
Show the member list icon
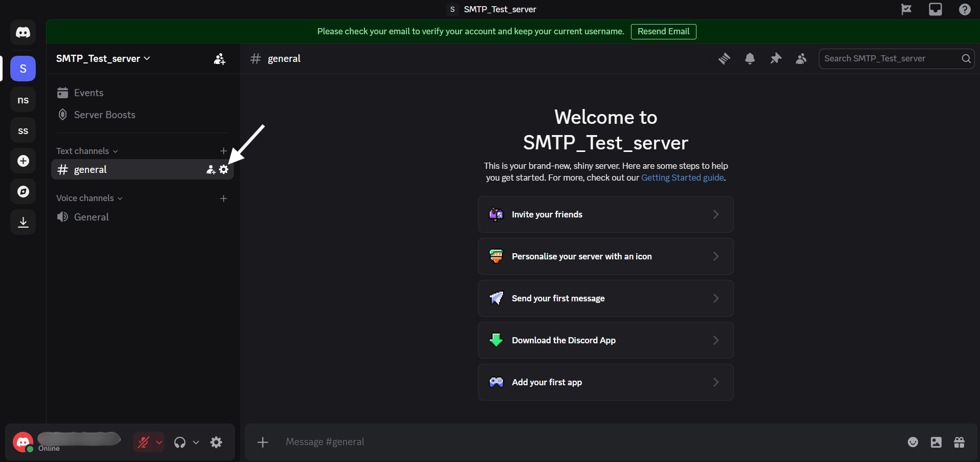coord(801,58)
